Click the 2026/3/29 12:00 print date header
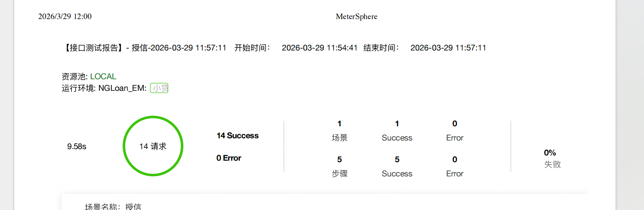The image size is (644, 210). click(x=65, y=16)
